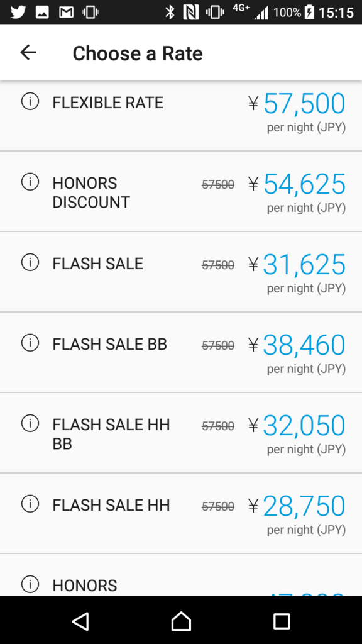Open info icon for FLASH SALE BB
This screenshot has height=644, width=362.
coord(30,343)
